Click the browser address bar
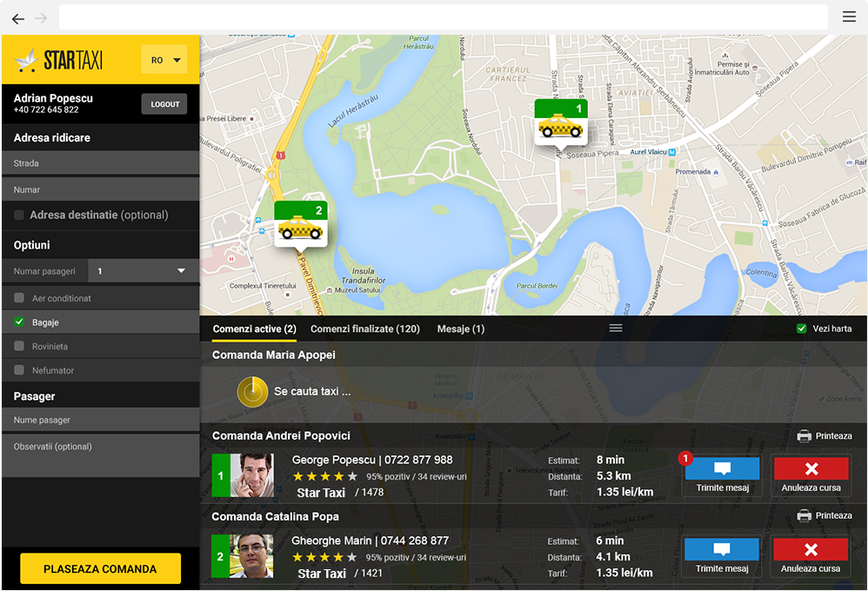868x591 pixels. click(x=444, y=17)
